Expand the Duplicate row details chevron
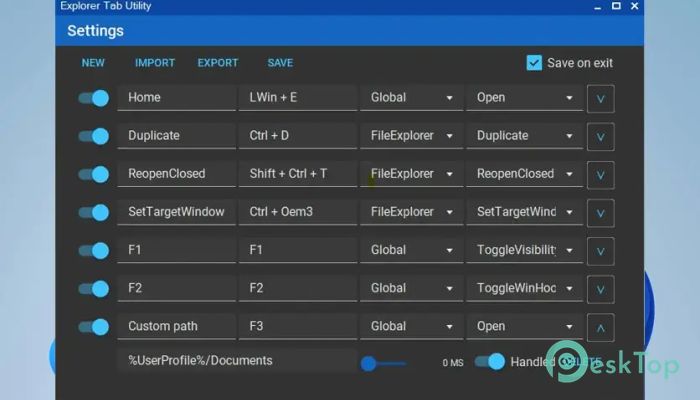The width and height of the screenshot is (700, 400). (x=600, y=137)
